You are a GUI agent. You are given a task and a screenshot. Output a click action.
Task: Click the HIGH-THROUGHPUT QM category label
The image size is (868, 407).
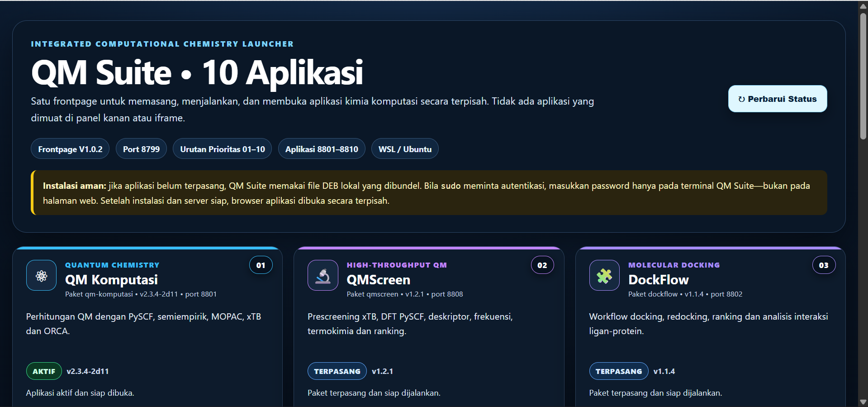[x=397, y=265]
